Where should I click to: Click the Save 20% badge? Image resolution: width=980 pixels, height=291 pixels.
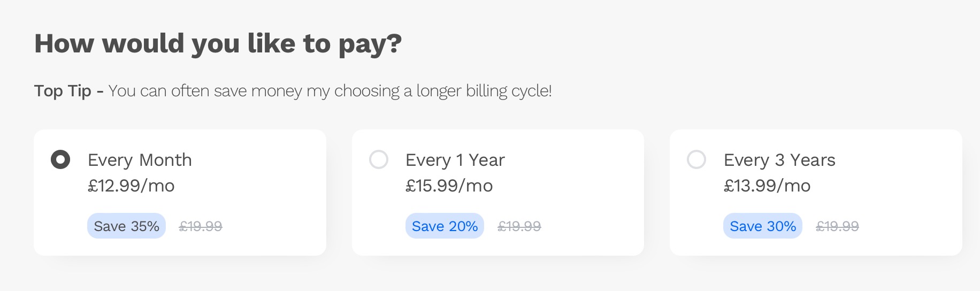pyautogui.click(x=445, y=226)
